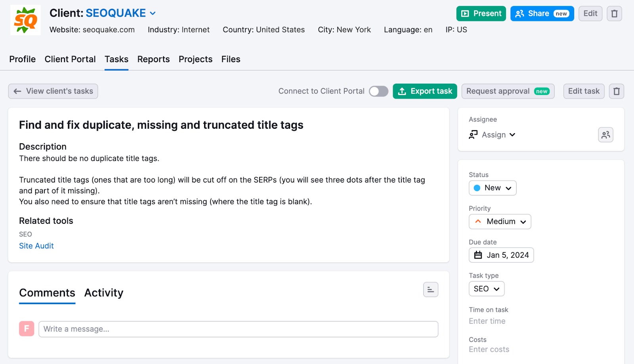
Task: Pick a due date from Jan 5, 2024
Action: 501,255
